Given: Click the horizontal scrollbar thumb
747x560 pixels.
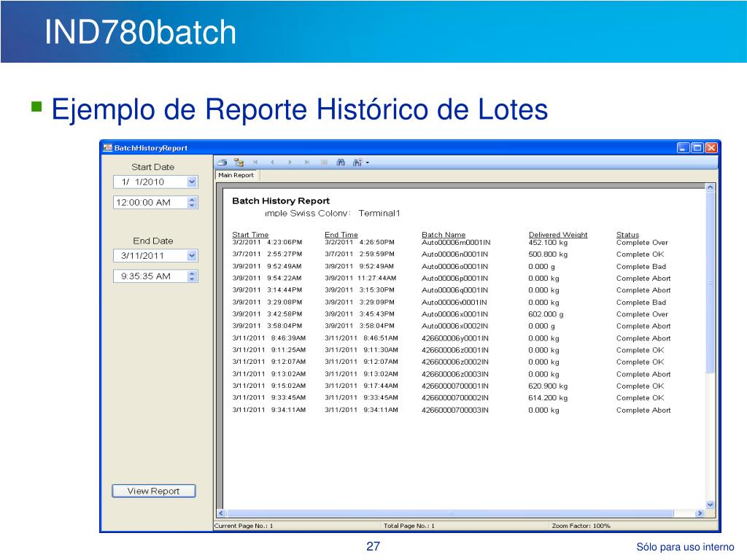Looking at the screenshot, I should (x=450, y=513).
